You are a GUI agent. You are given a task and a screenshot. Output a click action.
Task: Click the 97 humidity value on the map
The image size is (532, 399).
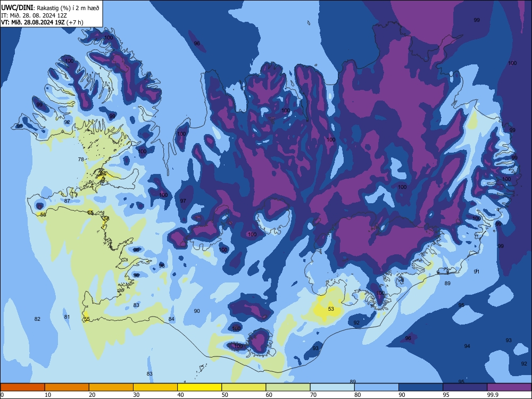tap(183, 201)
